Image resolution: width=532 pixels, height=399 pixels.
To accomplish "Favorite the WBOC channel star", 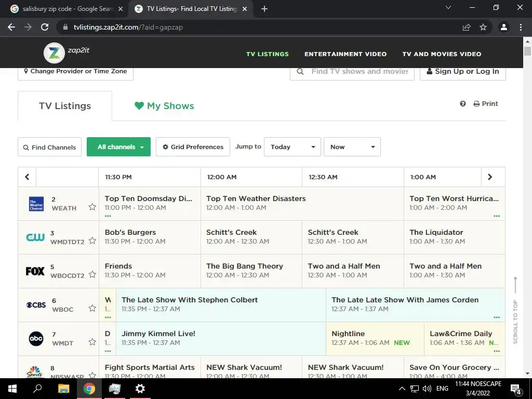I will pyautogui.click(x=92, y=308).
